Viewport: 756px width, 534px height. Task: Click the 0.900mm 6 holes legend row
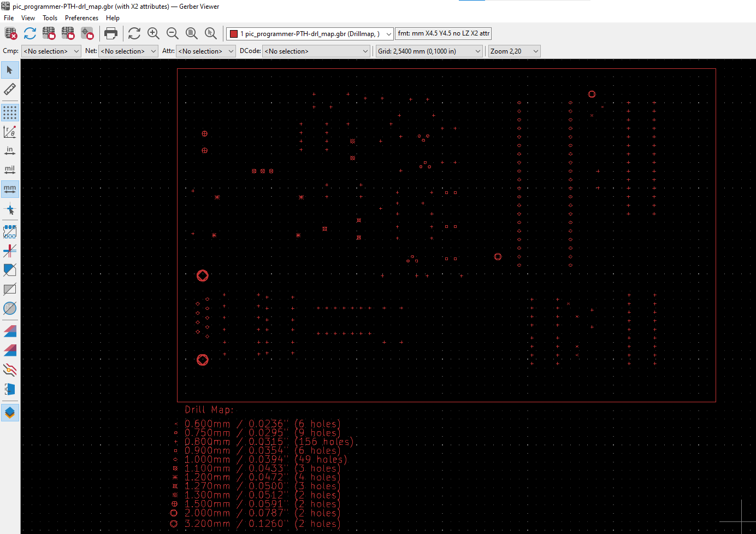point(257,450)
